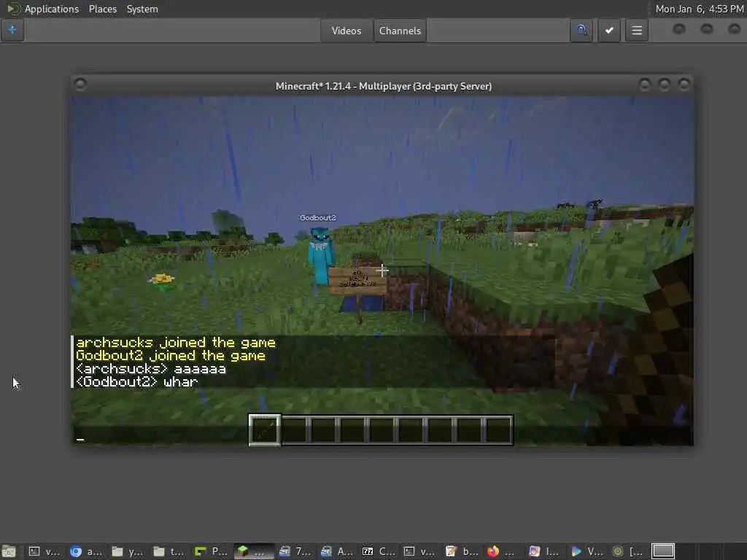This screenshot has height=560, width=747.
Task: Open the 'P...' green taskbar item
Action: coord(212,551)
